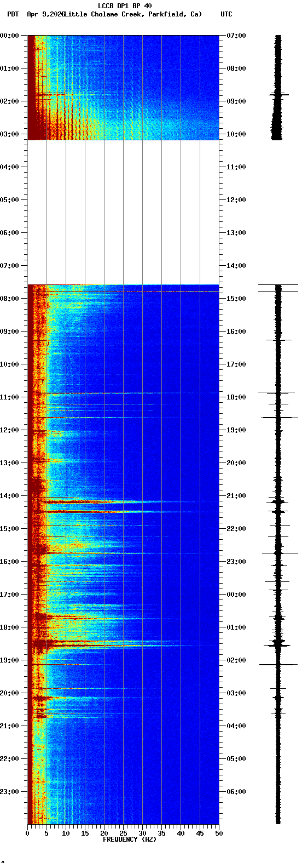Click the upper seismogram trace beside 08:00 UTC
The width and height of the screenshot is (302, 868).
[x=278, y=87]
